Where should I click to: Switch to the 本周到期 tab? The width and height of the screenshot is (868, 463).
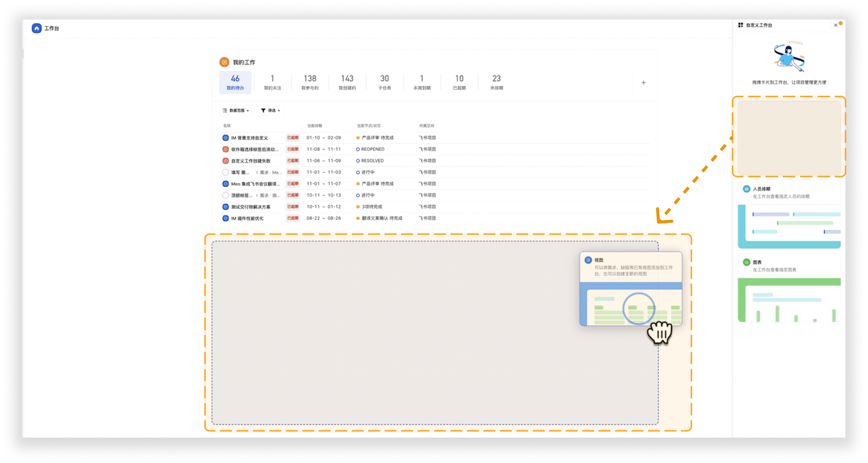coord(422,82)
